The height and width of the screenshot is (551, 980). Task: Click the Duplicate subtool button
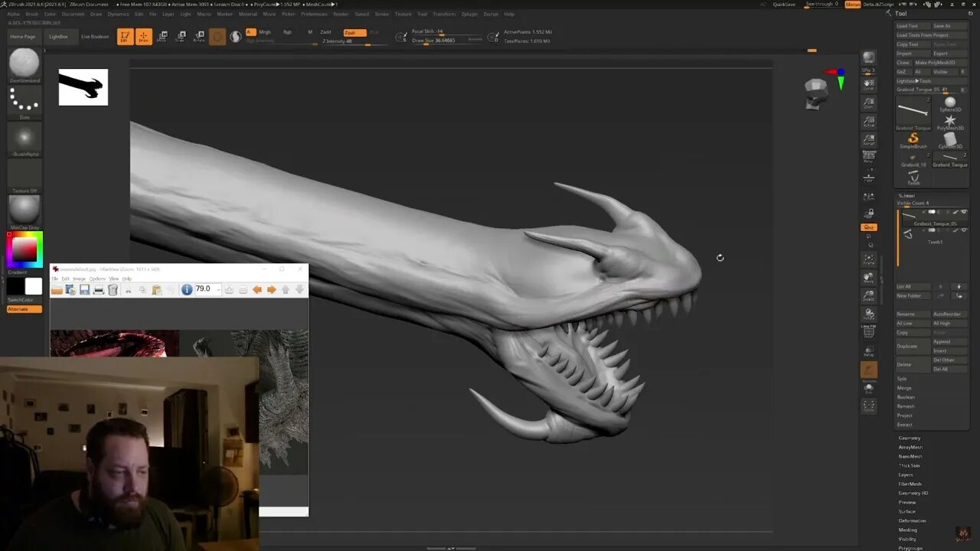click(x=913, y=347)
